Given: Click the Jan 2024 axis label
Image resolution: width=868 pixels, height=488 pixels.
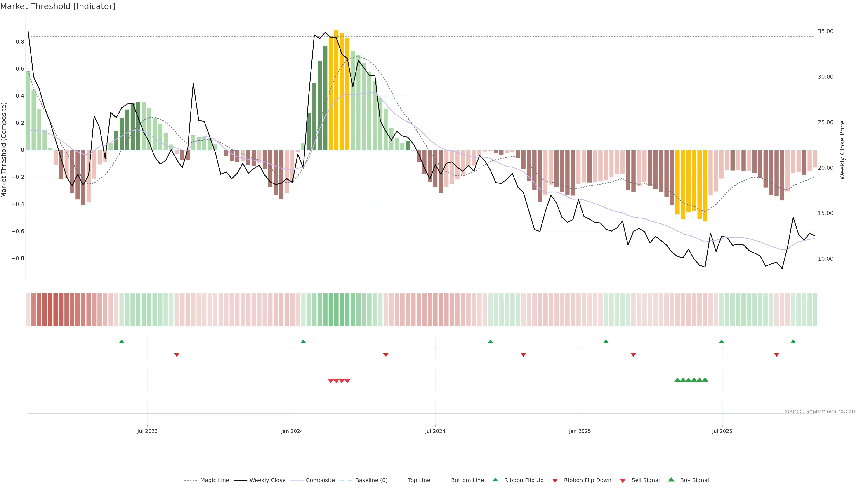Looking at the screenshot, I should tap(292, 431).
